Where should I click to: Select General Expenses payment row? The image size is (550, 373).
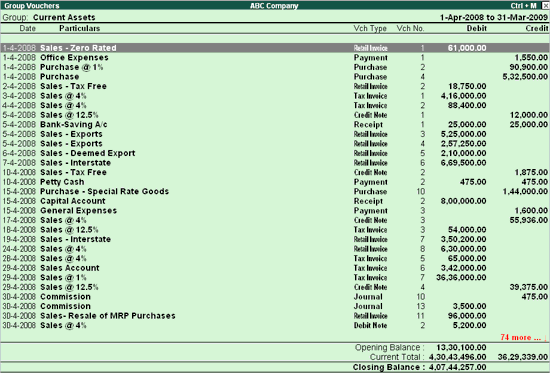(275, 211)
